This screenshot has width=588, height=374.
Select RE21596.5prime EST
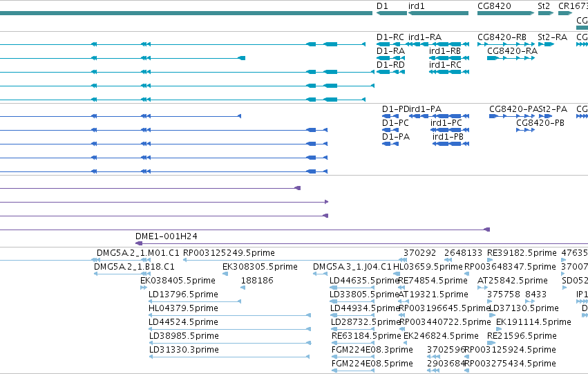click(491, 344)
